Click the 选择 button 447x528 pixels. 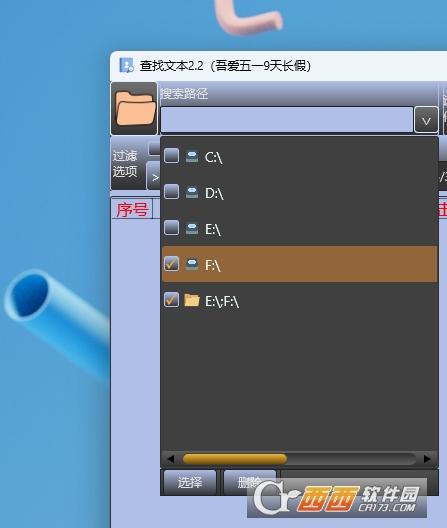pos(190,482)
